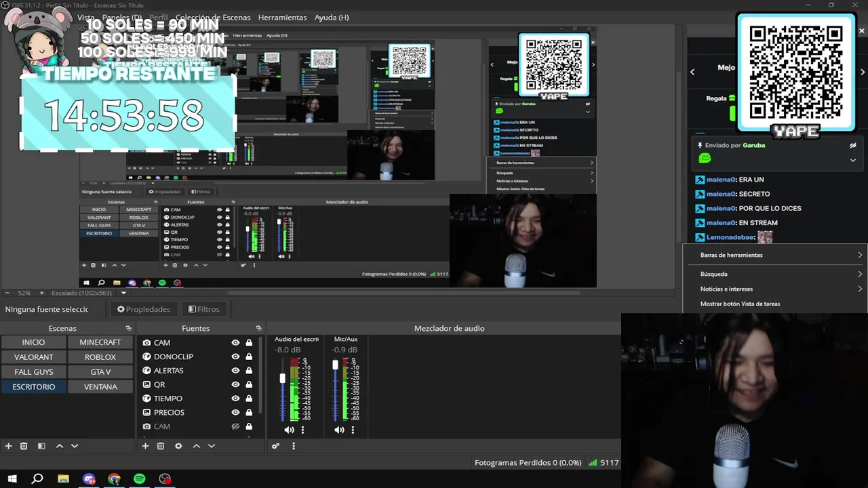This screenshot has height=488, width=868.
Task: Expand Noticias e intereses submenu arrow
Action: (860, 289)
